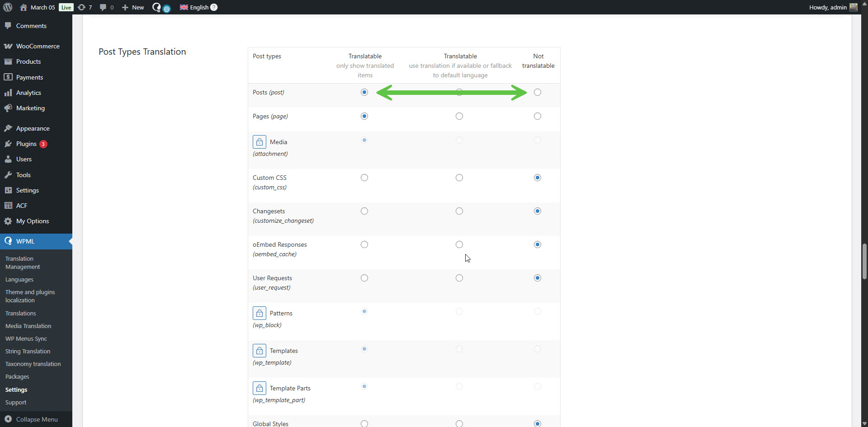The height and width of the screenshot is (427, 868).
Task: Click the lock icon beside Templates
Action: pyautogui.click(x=259, y=351)
